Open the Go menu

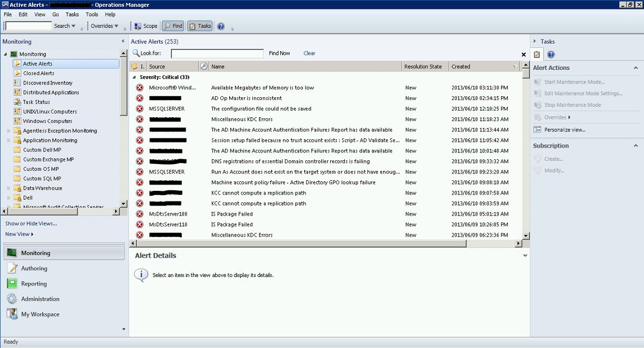56,14
